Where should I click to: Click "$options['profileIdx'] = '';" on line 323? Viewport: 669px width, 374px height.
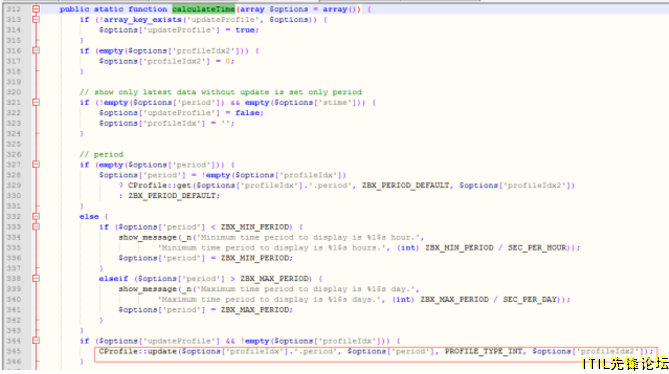[167, 123]
